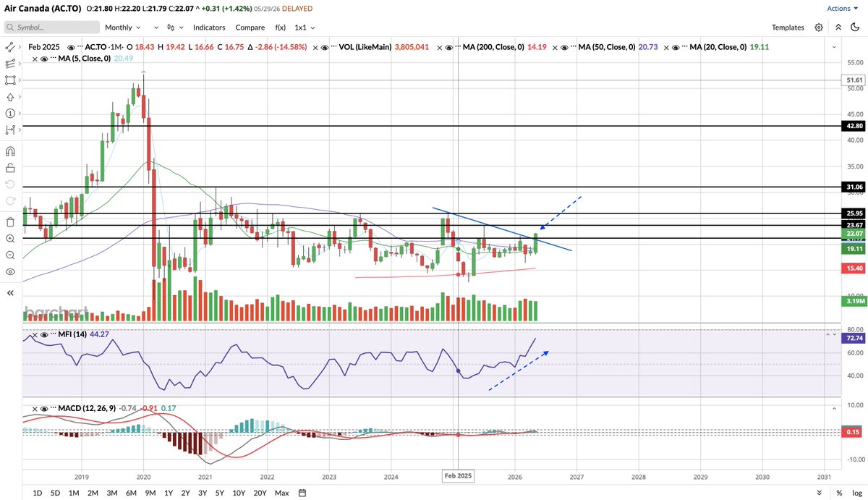Remove the MA (5, Close, 0) study
This screenshot has width=868, height=500.
click(34, 58)
